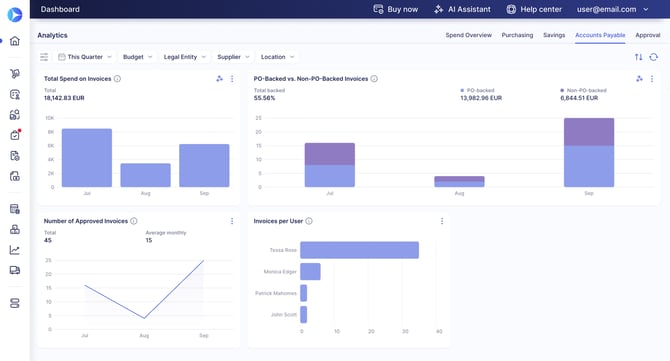Open the This Quarter date dropdown
Image resolution: width=670 pixels, height=361 pixels.
pyautogui.click(x=85, y=57)
